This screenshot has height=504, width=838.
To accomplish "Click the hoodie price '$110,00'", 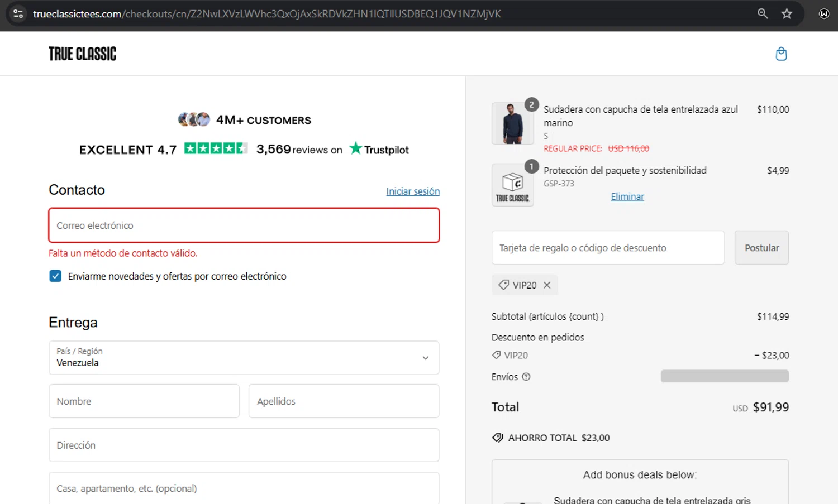I will click(x=773, y=109).
